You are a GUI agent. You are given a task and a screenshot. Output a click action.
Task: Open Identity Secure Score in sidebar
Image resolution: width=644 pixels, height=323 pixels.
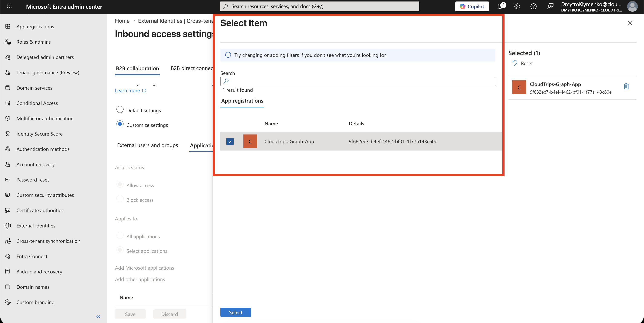tap(39, 134)
